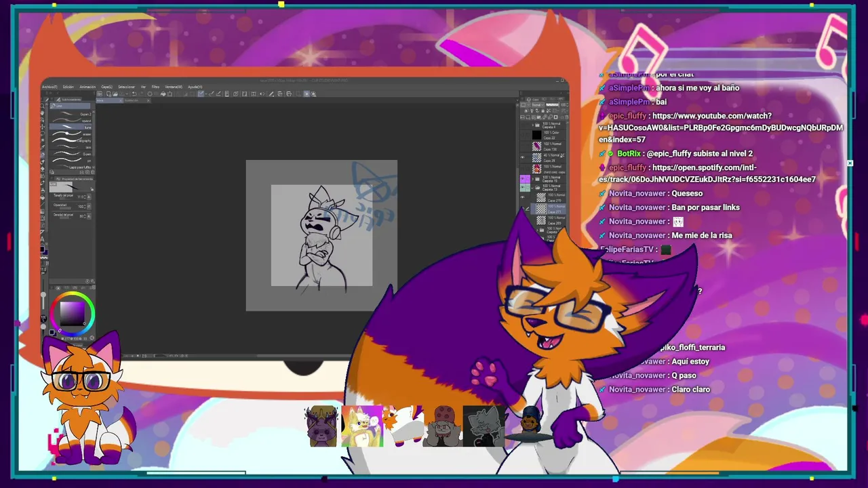Click the Open file folder icon in toolbar
This screenshot has width=868, height=488.
(115, 94)
